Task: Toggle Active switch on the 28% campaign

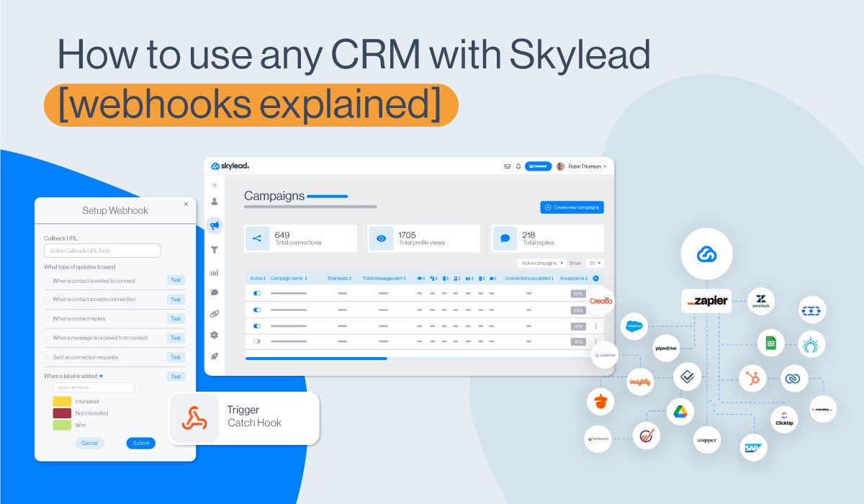Action: pos(257,310)
